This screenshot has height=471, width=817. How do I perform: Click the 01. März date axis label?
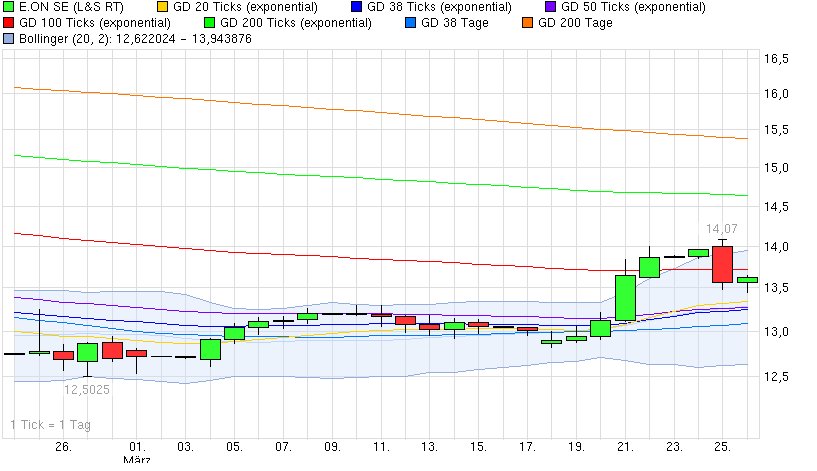click(137, 453)
